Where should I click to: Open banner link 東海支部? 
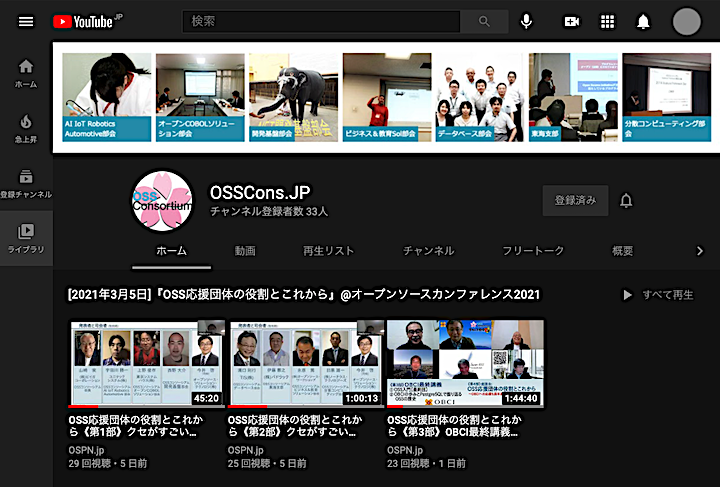tap(574, 97)
